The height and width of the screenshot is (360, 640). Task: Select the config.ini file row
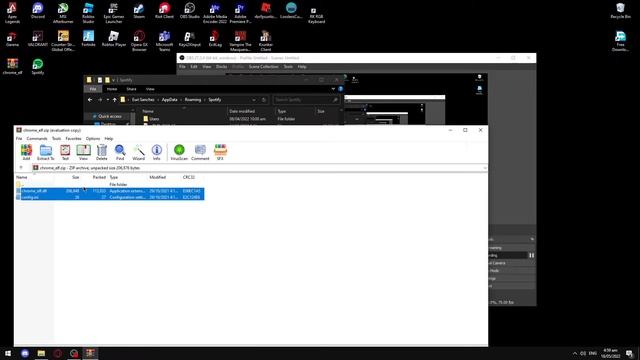pyautogui.click(x=110, y=197)
